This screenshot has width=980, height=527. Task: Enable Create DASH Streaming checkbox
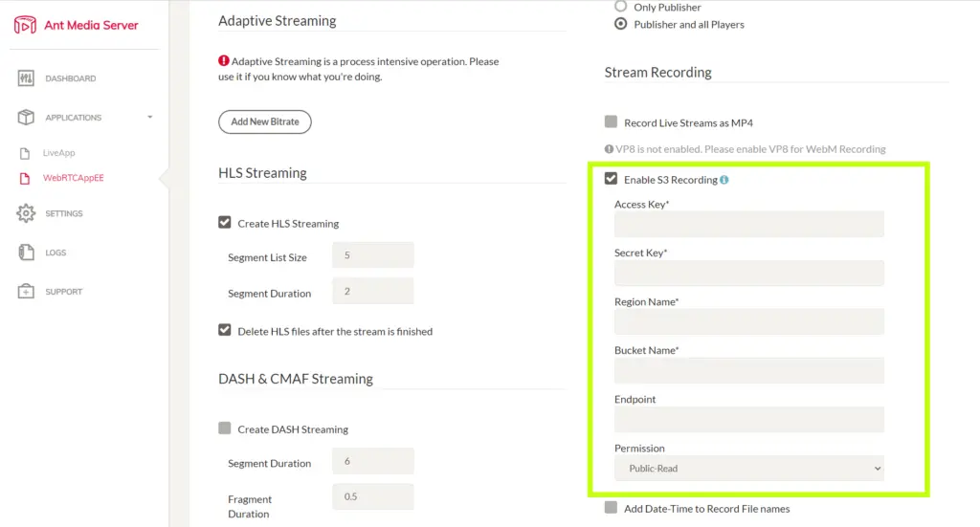(x=224, y=428)
